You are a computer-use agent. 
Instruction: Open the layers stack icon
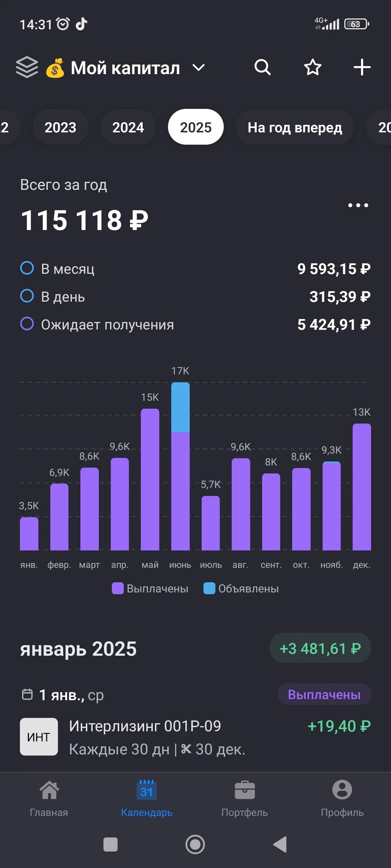[27, 67]
